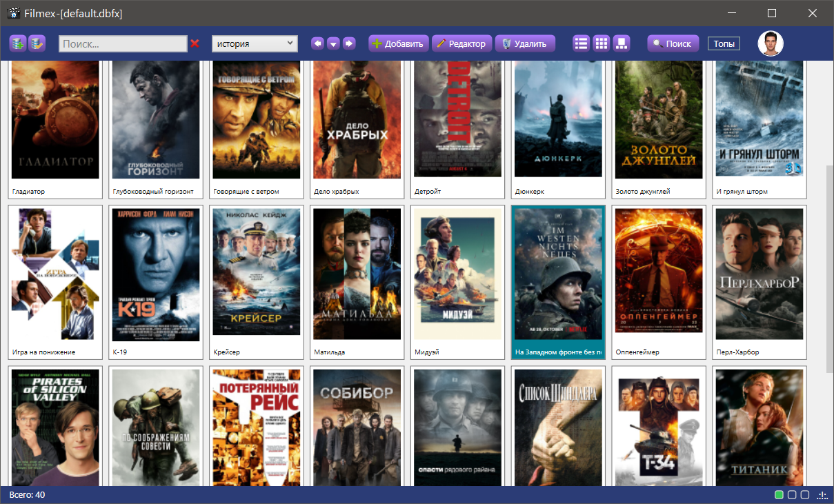Switch to the large poster view icon

pos(622,43)
